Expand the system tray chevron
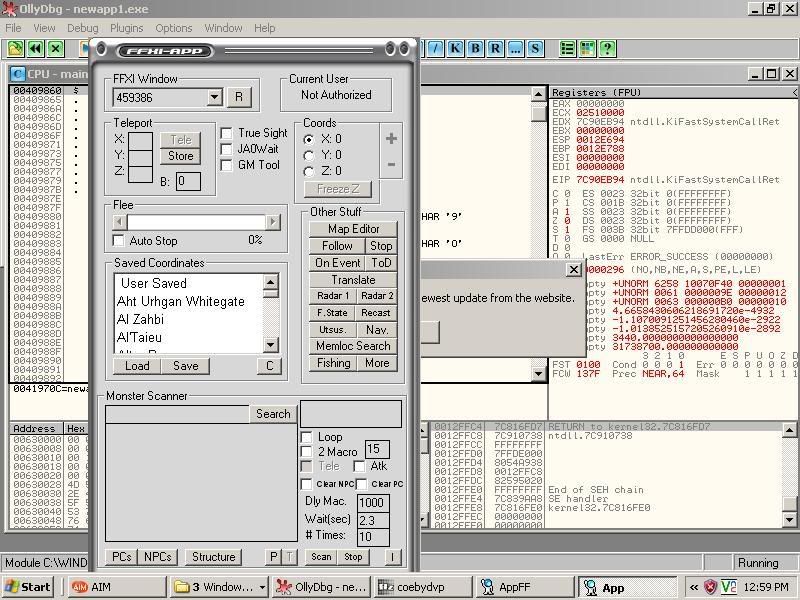 (x=693, y=587)
